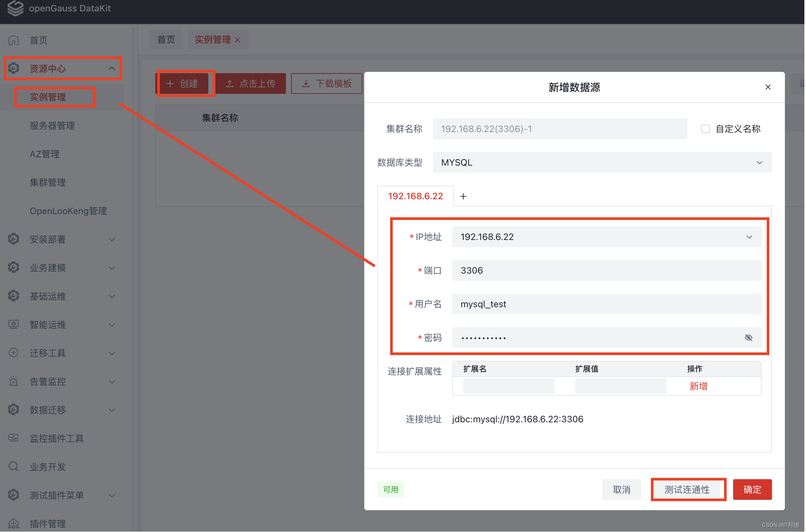Viewport: 806px width, 532px height.
Task: Open 业务开发 via its magnifier icon
Action: 14,466
